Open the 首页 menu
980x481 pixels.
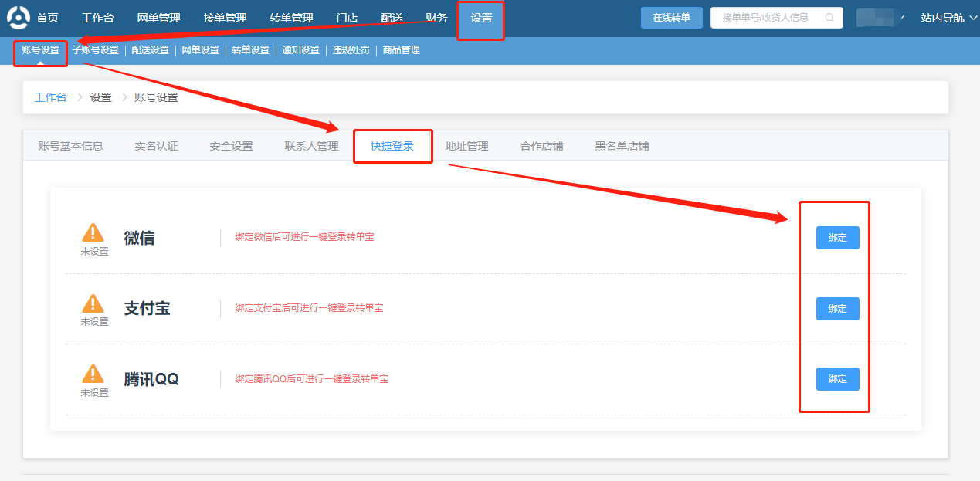coord(48,18)
